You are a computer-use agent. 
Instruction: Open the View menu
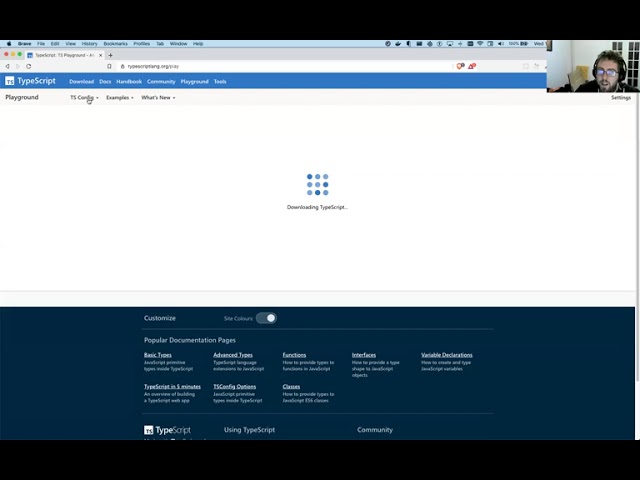coord(71,44)
